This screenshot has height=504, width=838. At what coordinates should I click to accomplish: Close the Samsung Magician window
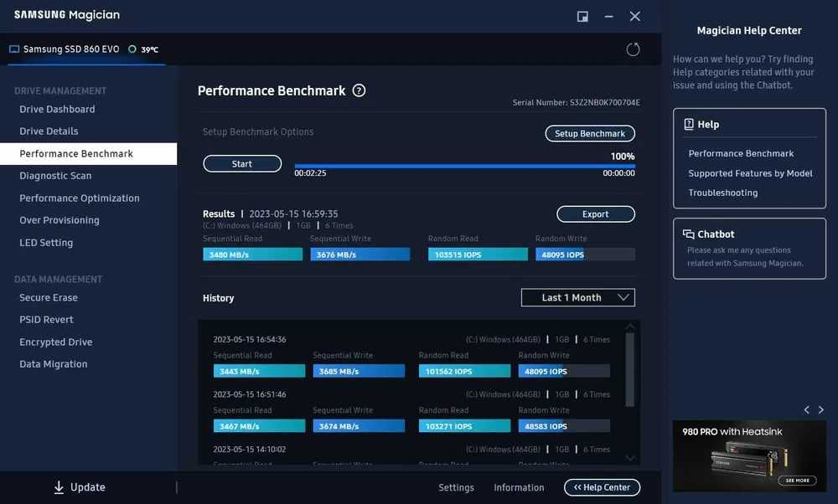(635, 17)
